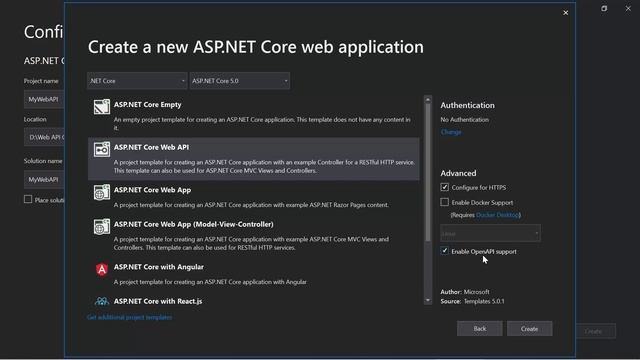640x360 pixels.
Task: Click the Create button in dialog
Action: (529, 329)
